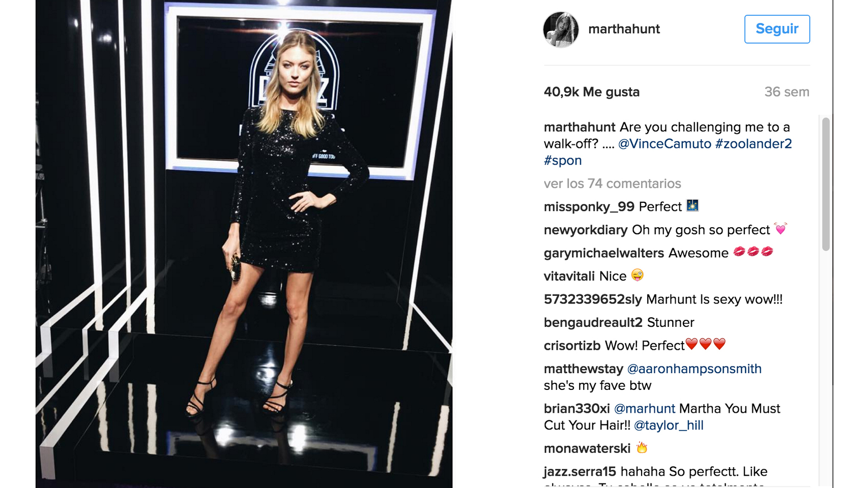This screenshot has width=868, height=488.
Task: Click the Seguir follow button
Action: tap(777, 29)
